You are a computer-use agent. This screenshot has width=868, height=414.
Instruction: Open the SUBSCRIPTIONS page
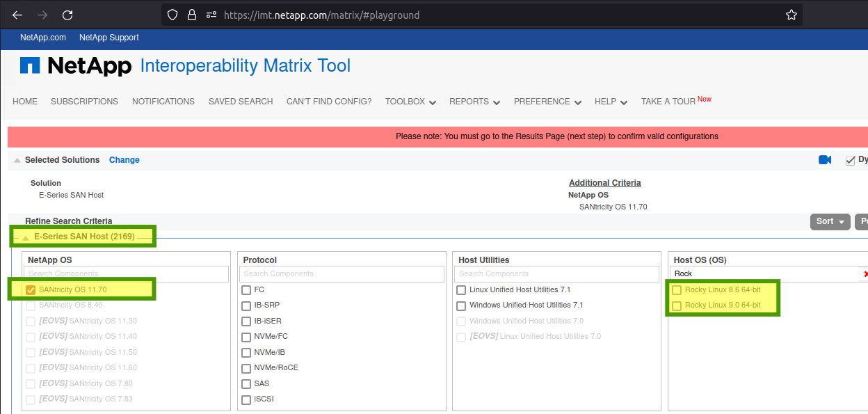pos(84,102)
